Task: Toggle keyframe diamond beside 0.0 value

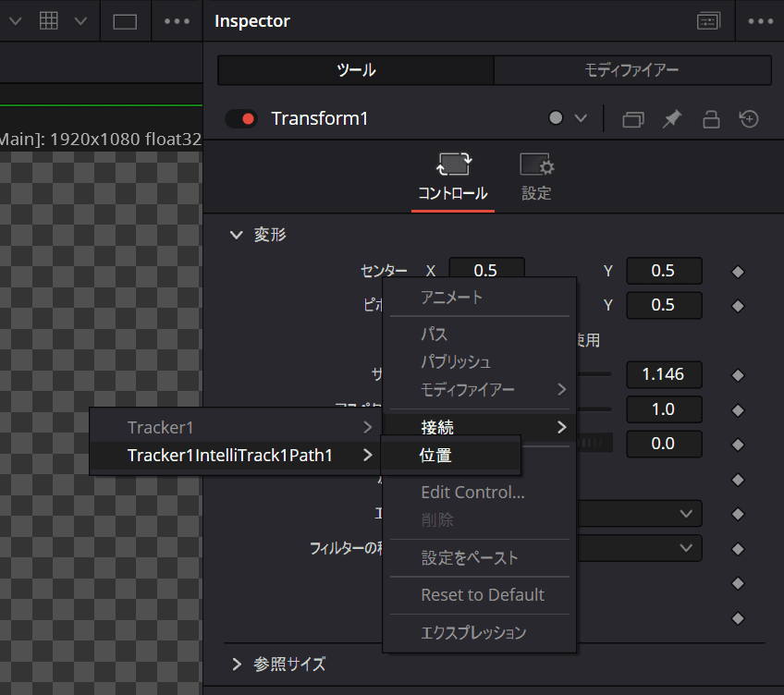Action: 738,445
